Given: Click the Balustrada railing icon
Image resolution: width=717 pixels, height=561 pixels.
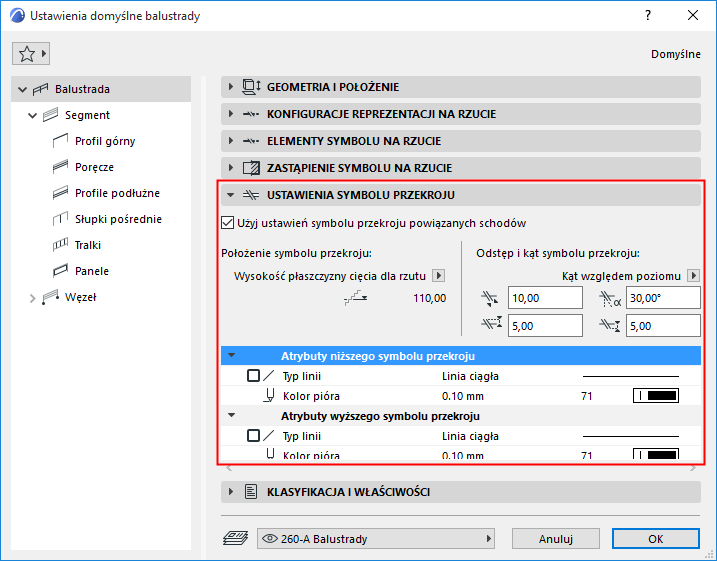Looking at the screenshot, I should (40, 89).
